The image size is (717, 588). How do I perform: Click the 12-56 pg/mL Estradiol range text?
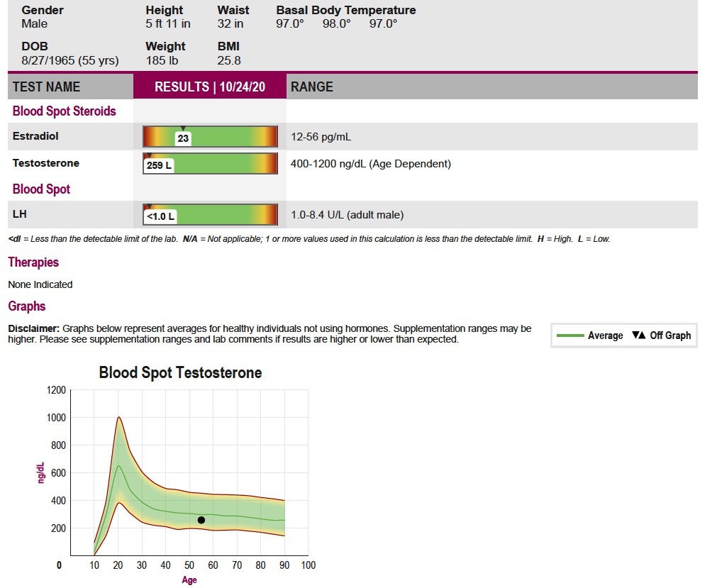click(321, 136)
